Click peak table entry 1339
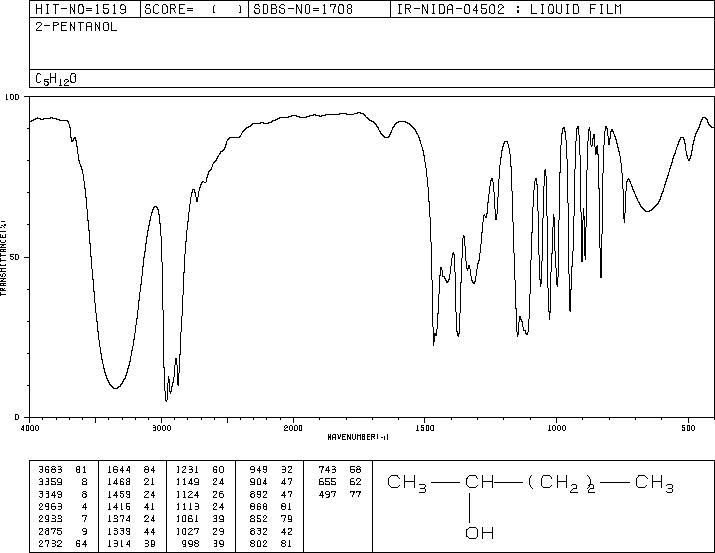Screen dimensions: 715x553 (119, 532)
